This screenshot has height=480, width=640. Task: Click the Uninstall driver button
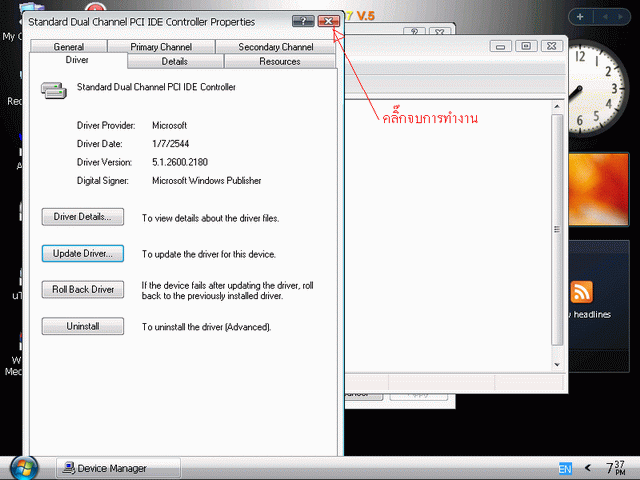pos(82,326)
